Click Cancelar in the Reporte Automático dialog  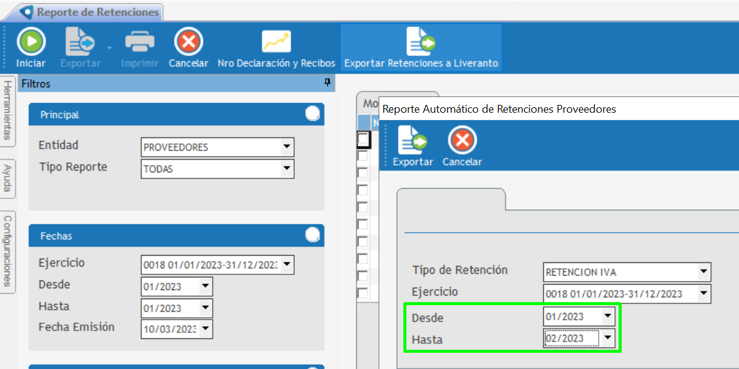pyautogui.click(x=462, y=146)
